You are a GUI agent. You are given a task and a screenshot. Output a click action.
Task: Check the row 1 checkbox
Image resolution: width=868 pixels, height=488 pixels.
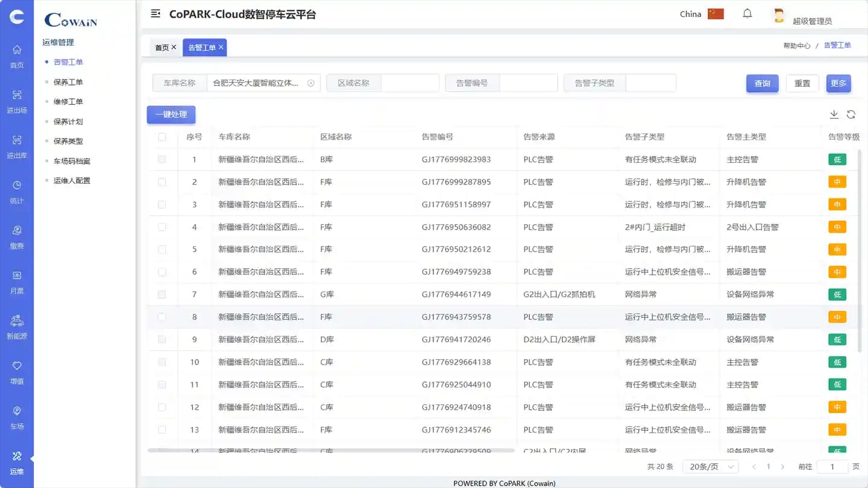[x=162, y=160]
